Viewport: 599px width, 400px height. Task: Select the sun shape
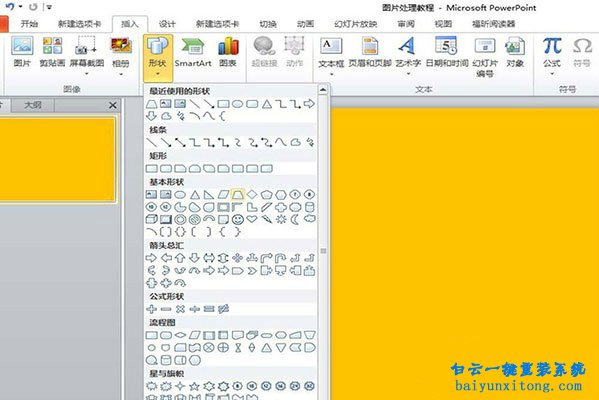pyautogui.click(x=281, y=219)
